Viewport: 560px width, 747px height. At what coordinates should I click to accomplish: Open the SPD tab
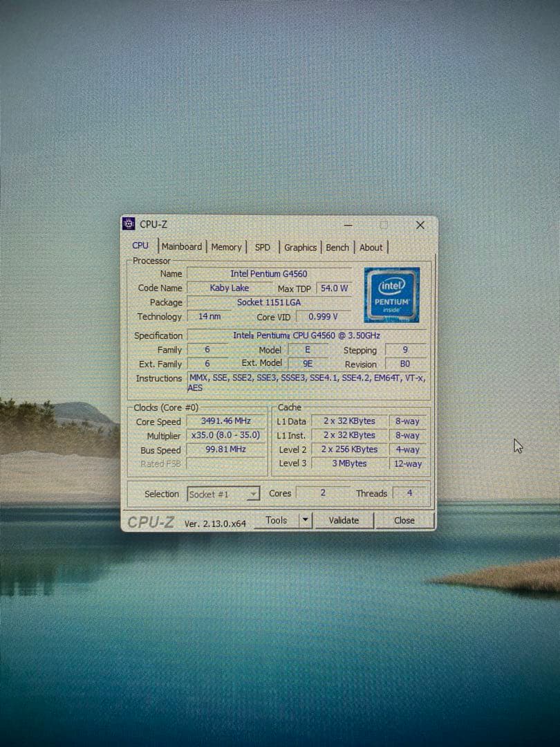click(262, 247)
